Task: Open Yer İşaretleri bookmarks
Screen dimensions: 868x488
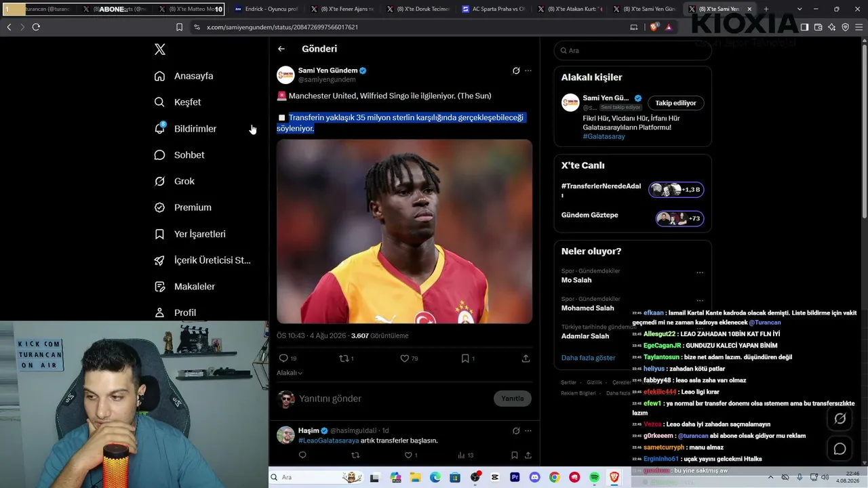Action: coord(190,234)
